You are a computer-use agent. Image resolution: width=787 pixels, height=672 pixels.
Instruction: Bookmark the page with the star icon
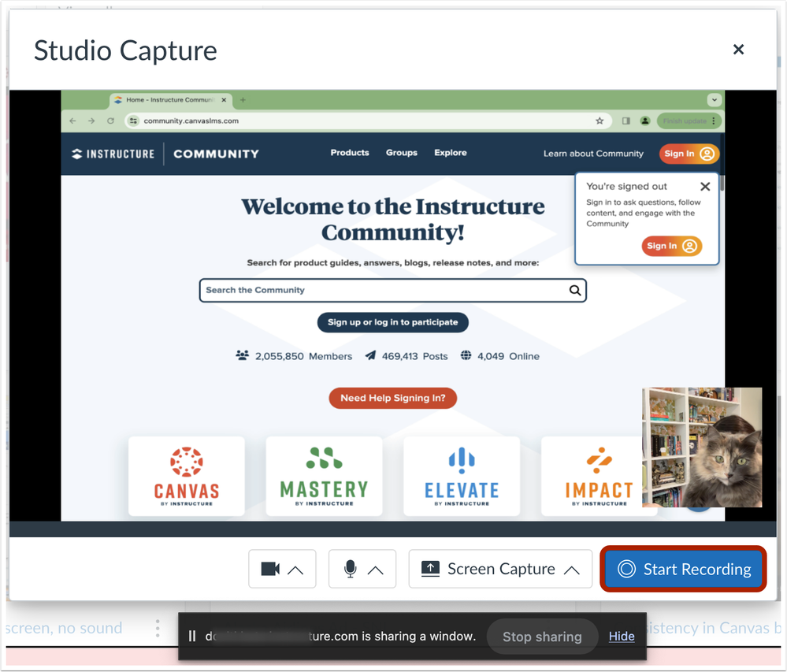pos(600,121)
